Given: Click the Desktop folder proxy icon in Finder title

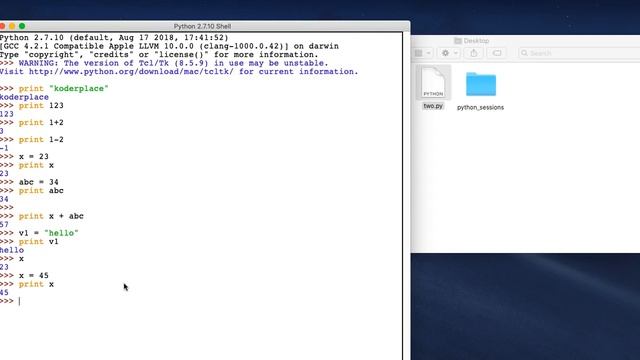Looking at the screenshot, I should coord(458,41).
